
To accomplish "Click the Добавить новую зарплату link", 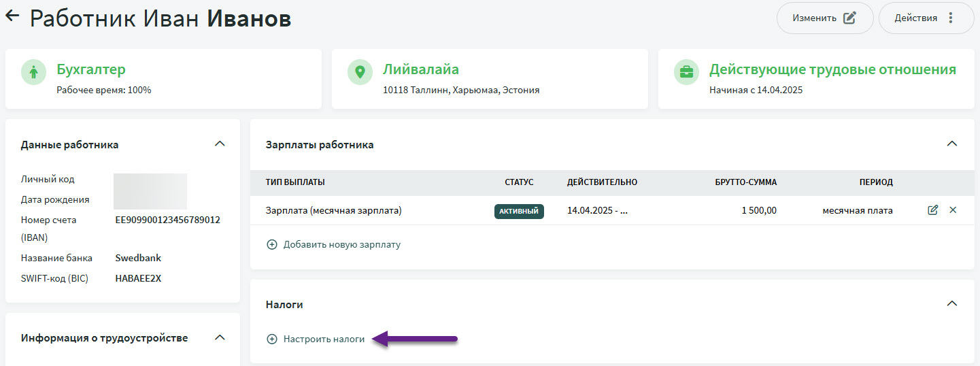I will 341,244.
